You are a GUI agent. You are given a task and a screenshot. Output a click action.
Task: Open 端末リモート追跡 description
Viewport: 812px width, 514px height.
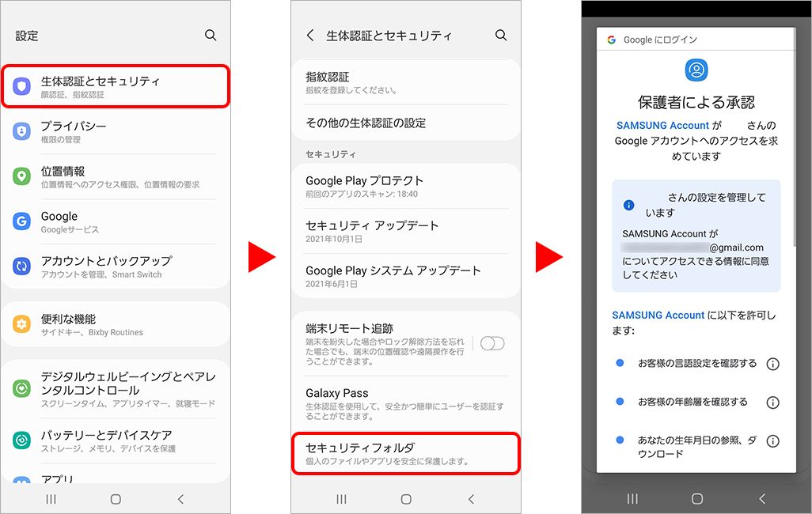point(385,351)
